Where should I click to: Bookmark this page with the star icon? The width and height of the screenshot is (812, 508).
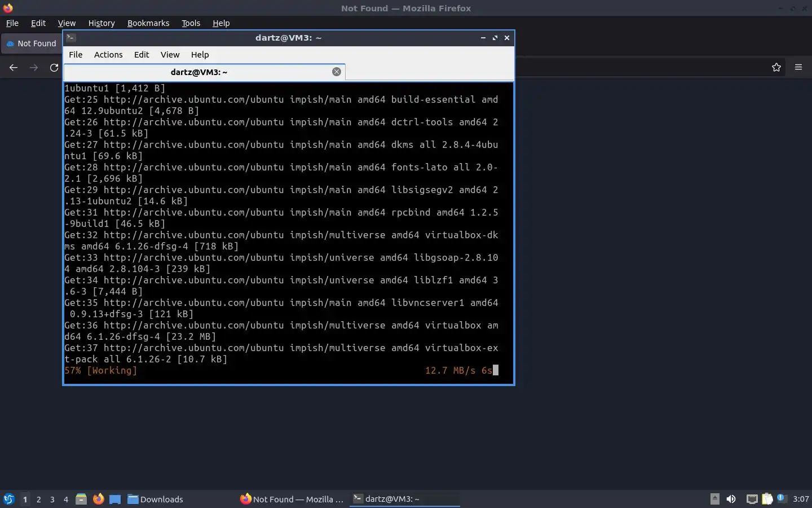pos(776,67)
